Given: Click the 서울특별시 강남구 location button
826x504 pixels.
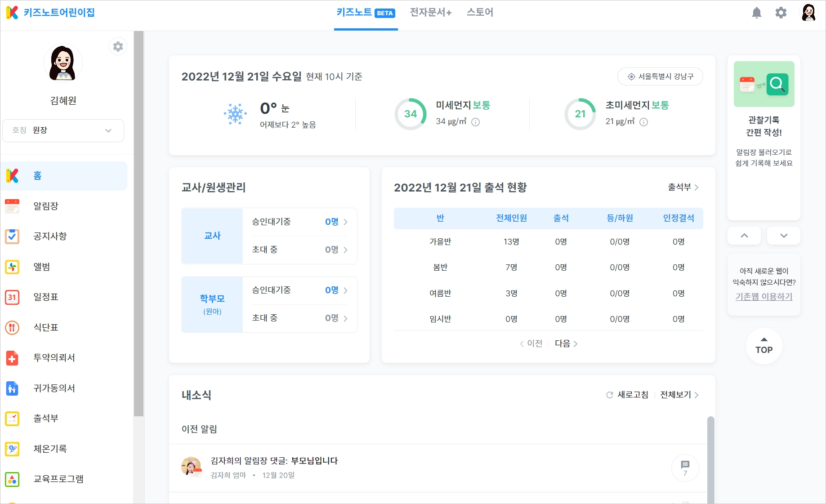Looking at the screenshot, I should point(660,76).
